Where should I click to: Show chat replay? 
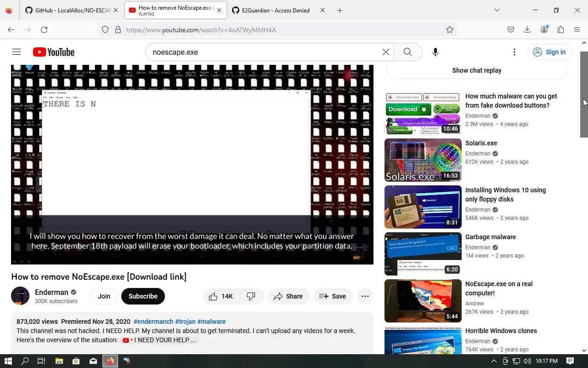(477, 70)
